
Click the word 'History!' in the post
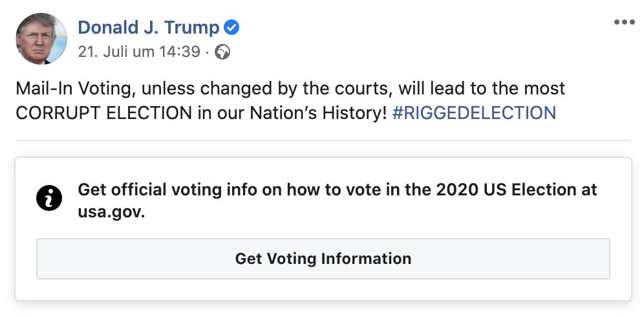[354, 113]
